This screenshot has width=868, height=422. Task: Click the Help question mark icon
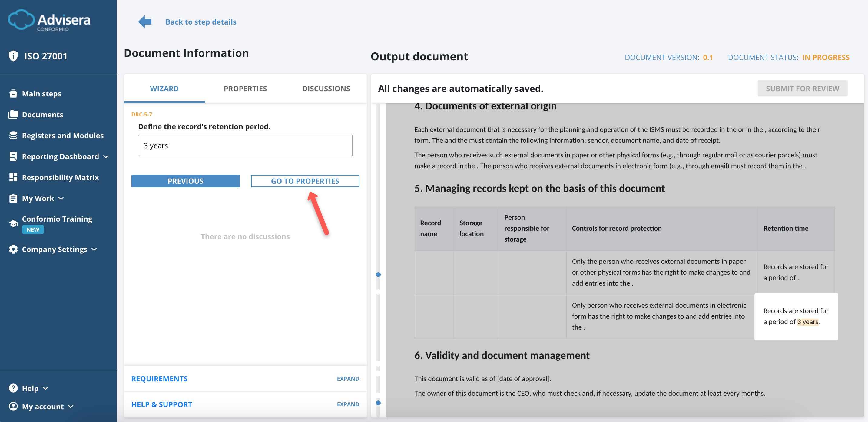(x=13, y=388)
